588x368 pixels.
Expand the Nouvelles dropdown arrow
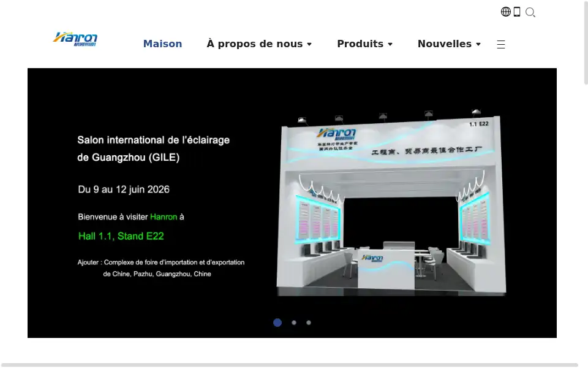coord(478,44)
